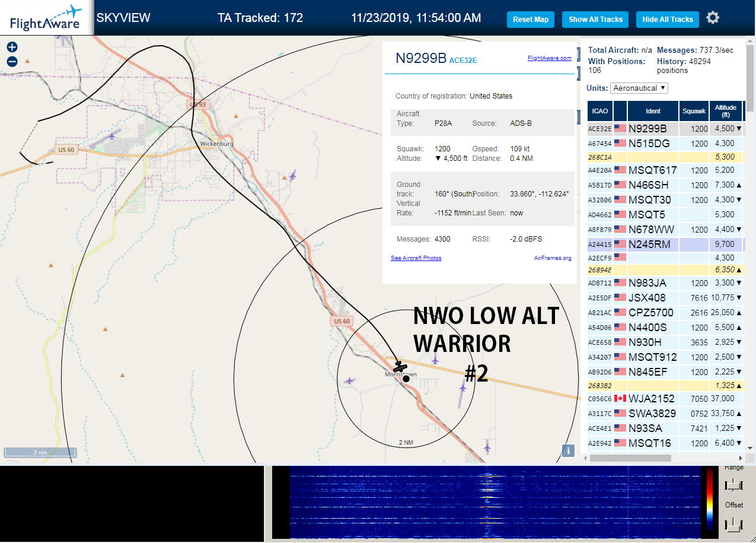Select the MSQT30 row in the aircraft table
Image resolution: width=756 pixels, height=543 pixels.
click(x=666, y=200)
